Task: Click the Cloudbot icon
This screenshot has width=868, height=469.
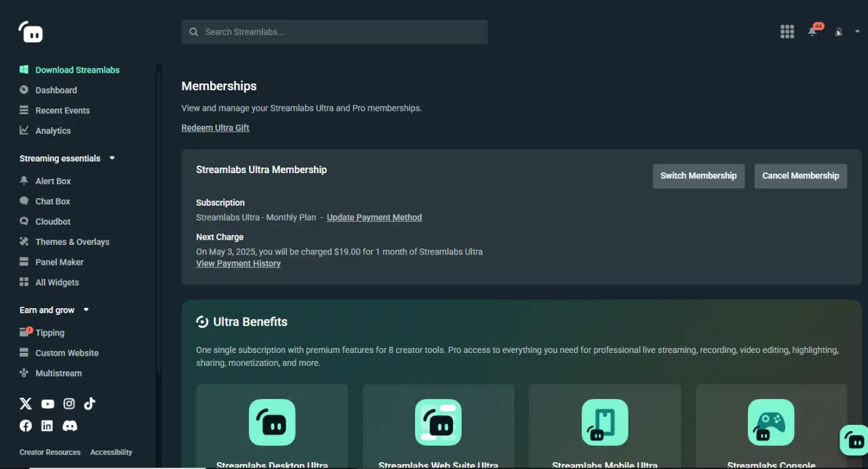Action: pos(24,221)
